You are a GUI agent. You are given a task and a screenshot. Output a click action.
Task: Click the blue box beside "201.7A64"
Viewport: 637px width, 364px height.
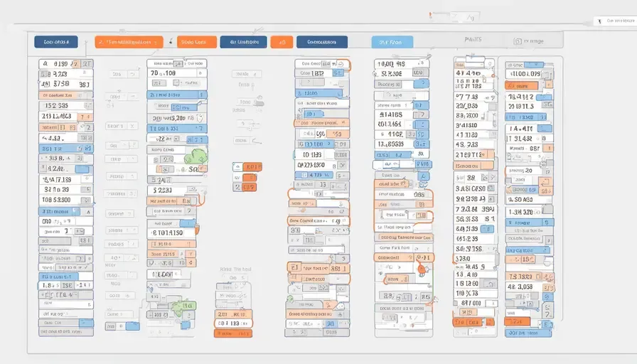click(422, 124)
